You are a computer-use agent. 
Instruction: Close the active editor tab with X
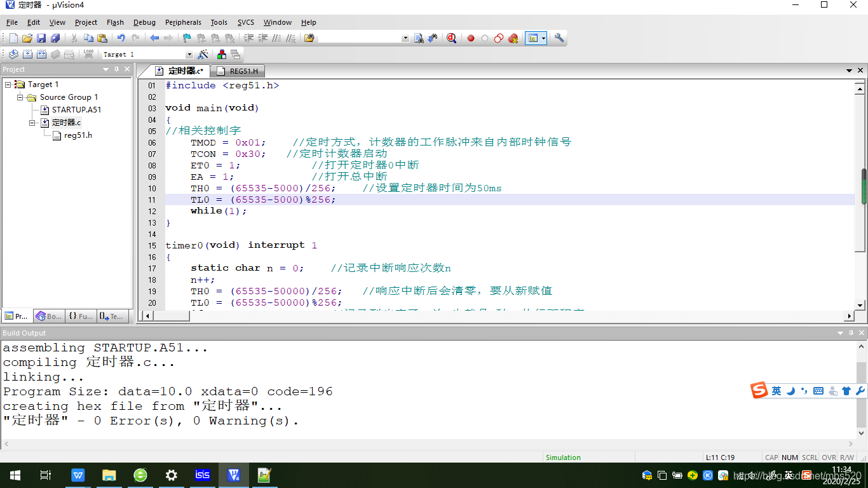pos(861,71)
